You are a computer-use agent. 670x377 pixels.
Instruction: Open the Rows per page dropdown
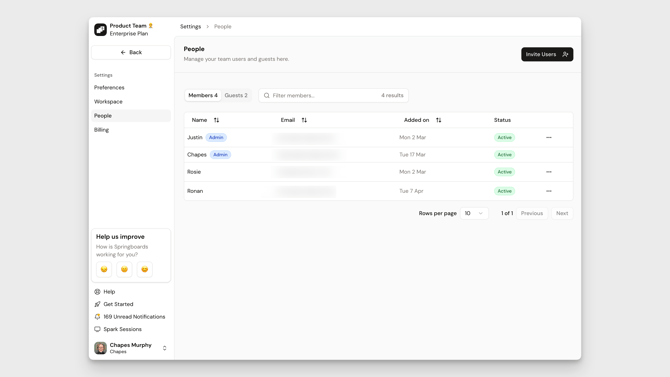[474, 213]
